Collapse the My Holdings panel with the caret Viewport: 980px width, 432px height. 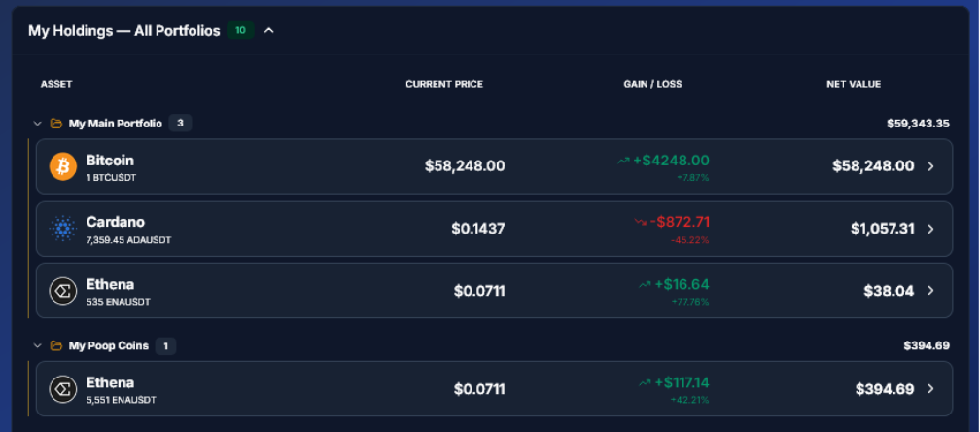point(269,30)
